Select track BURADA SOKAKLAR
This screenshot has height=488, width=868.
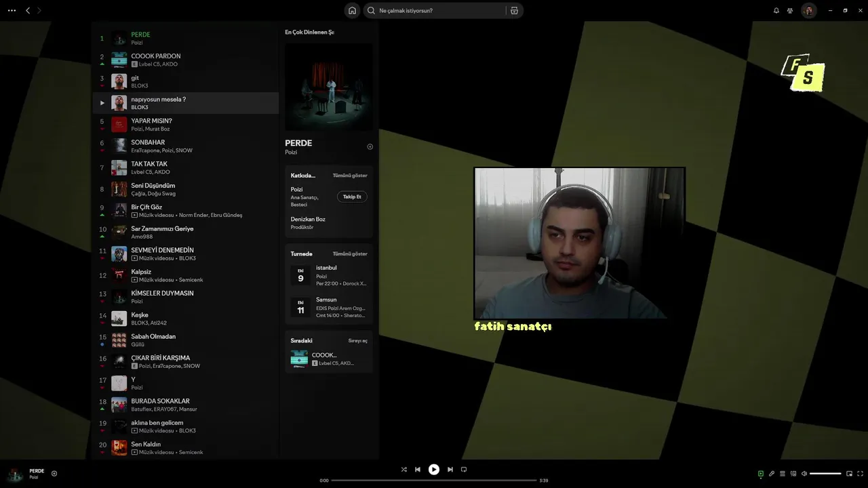click(185, 405)
